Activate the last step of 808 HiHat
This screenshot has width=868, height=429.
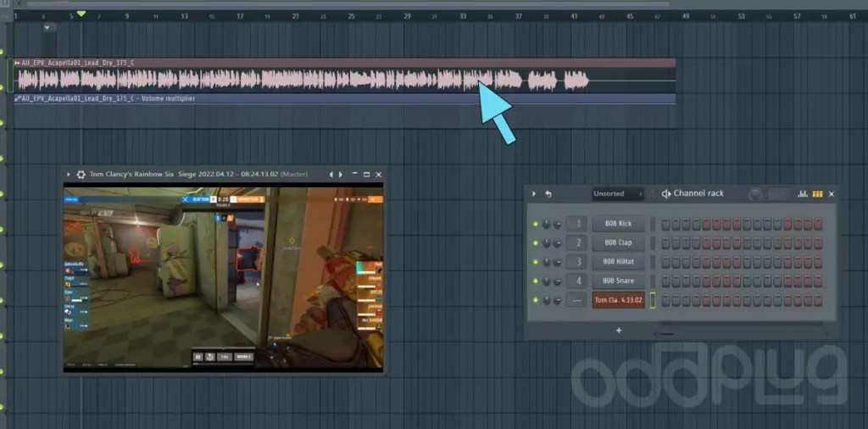[x=818, y=262]
